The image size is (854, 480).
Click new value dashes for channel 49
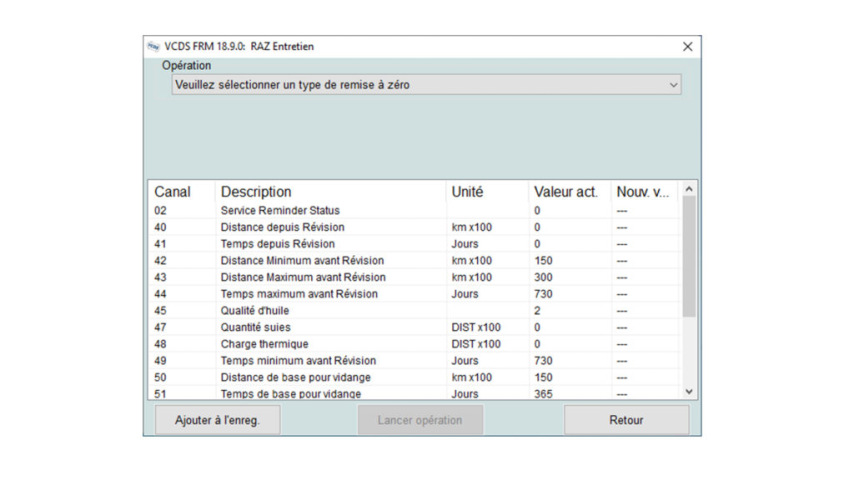[622, 361]
